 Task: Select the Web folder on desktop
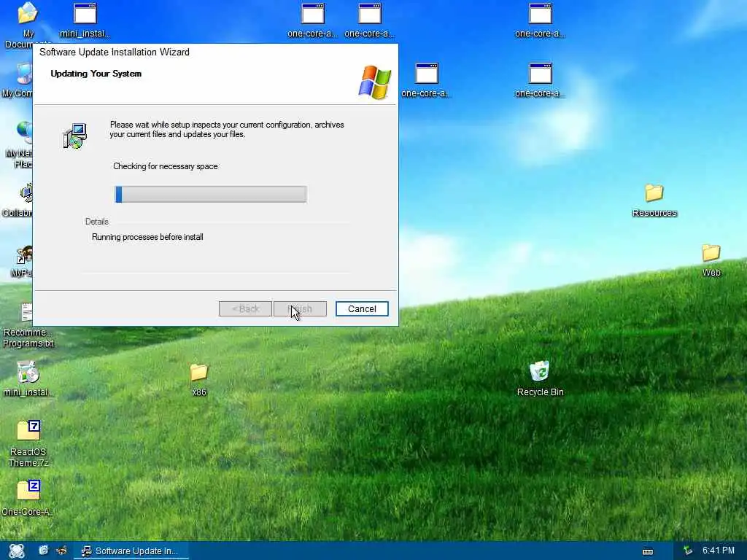711,260
